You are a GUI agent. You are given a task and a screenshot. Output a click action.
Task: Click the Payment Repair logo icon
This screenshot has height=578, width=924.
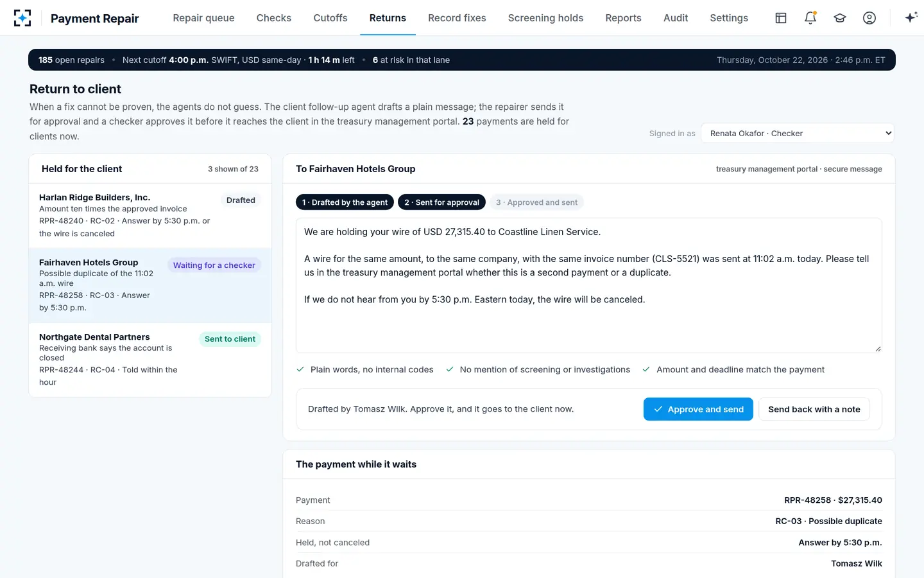pyautogui.click(x=22, y=18)
